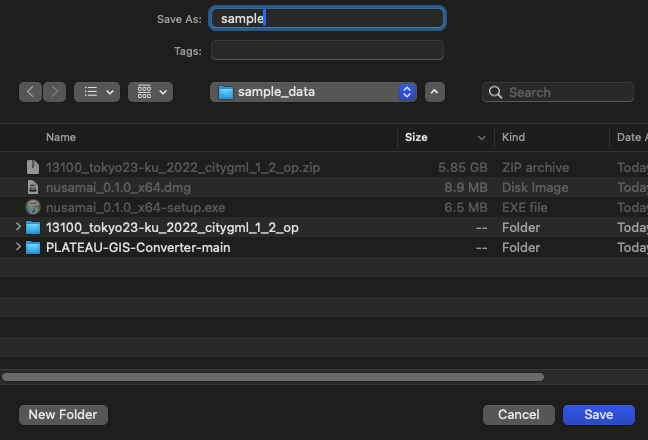Click the New Folder button

63,414
